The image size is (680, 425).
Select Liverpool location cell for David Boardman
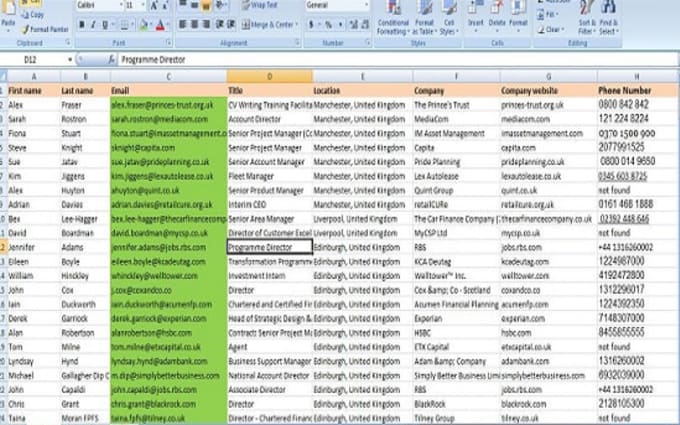(x=362, y=233)
